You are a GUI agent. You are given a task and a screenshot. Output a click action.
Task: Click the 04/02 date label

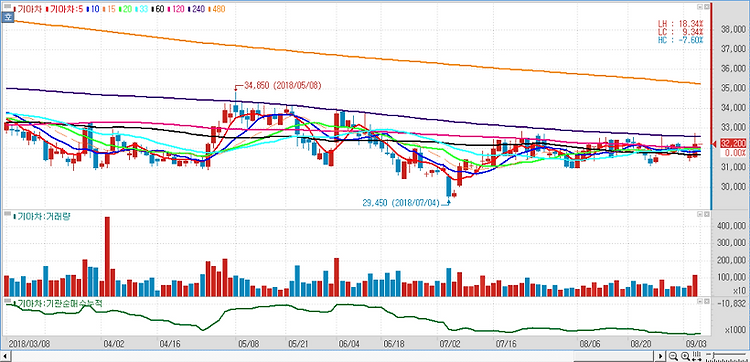click(113, 343)
